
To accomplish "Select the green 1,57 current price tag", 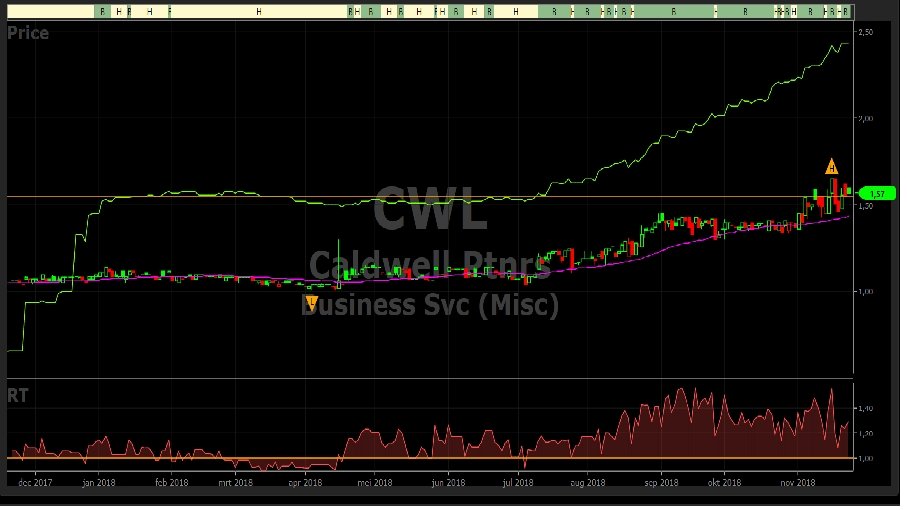I will pyautogui.click(x=877, y=194).
